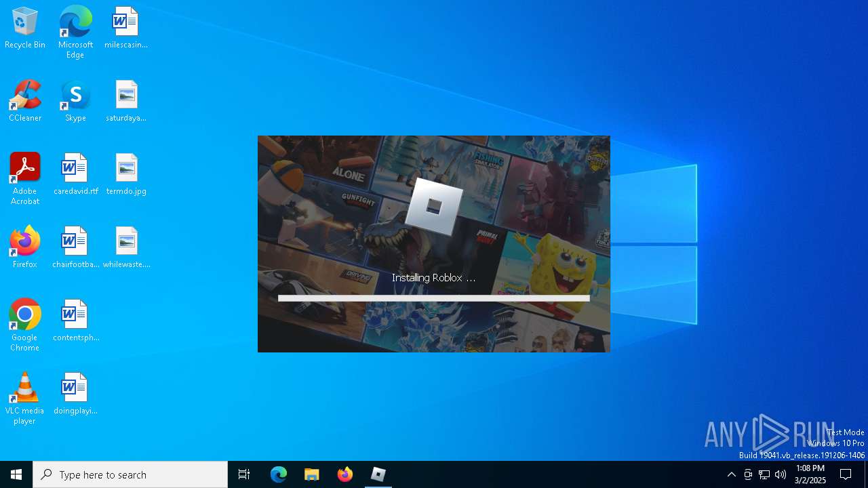Screen dimensions: 868x488
Task: Open Adobe Acrobat desktop shortcut
Action: [x=25, y=179]
